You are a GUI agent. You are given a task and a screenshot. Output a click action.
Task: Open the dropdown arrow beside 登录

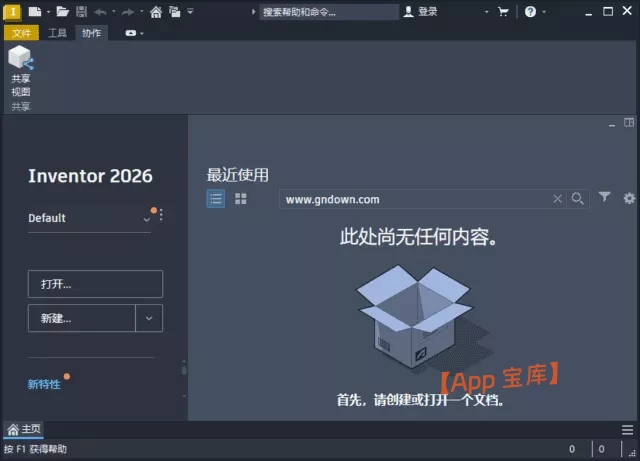(x=487, y=12)
